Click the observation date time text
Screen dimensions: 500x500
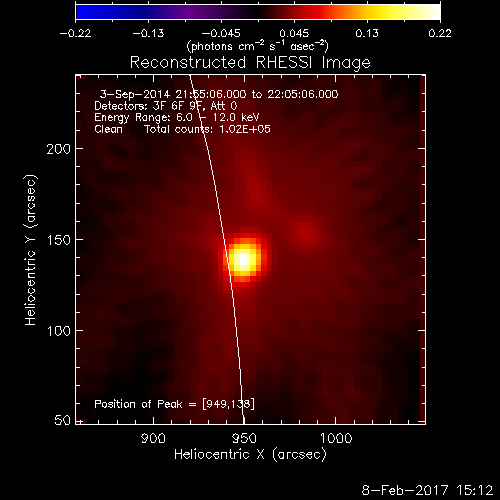(219, 94)
